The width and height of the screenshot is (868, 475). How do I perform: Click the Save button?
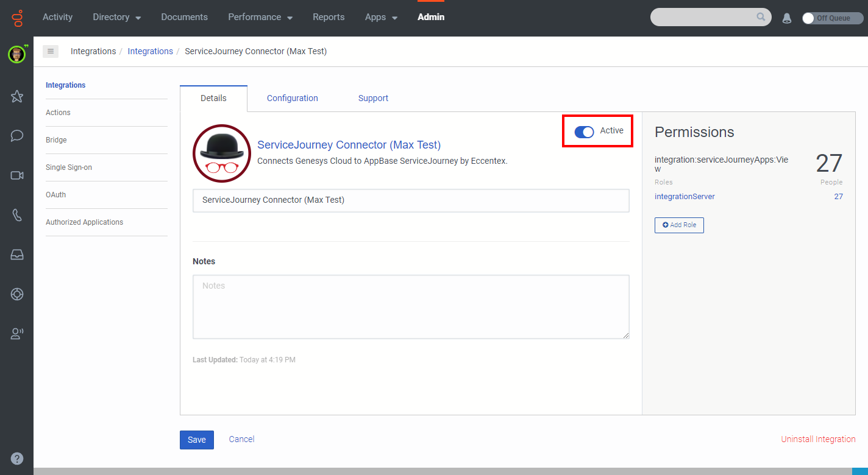(x=197, y=440)
